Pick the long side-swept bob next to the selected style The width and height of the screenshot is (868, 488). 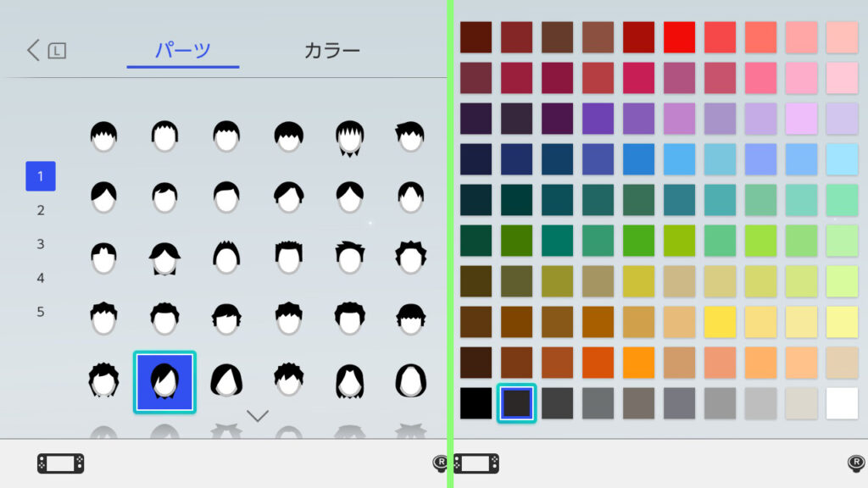point(226,380)
